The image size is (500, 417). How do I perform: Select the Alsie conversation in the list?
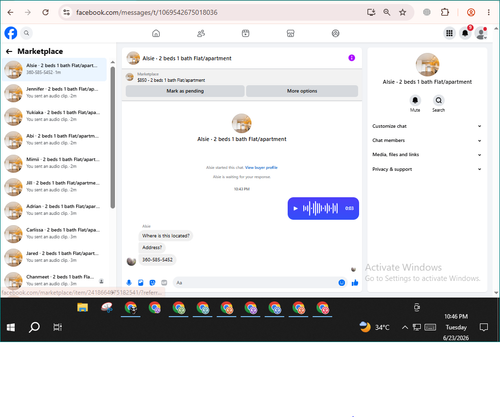coord(55,69)
